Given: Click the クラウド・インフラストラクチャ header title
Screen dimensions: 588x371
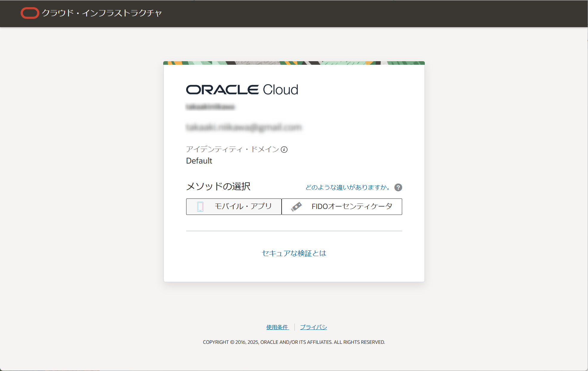Looking at the screenshot, I should point(102,13).
